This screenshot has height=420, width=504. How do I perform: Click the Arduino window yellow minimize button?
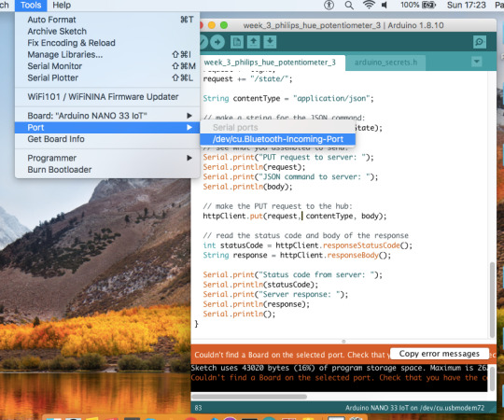(x=212, y=25)
